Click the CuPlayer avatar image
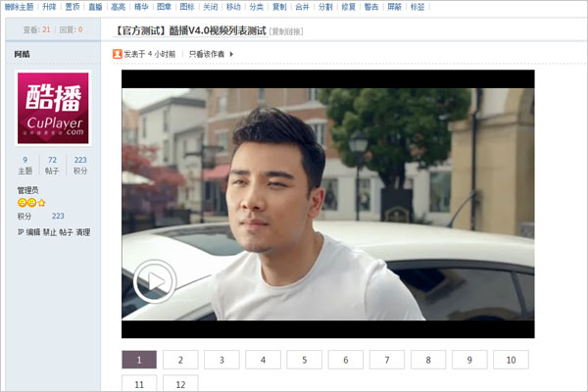Image resolution: width=588 pixels, height=392 pixels. [53, 108]
